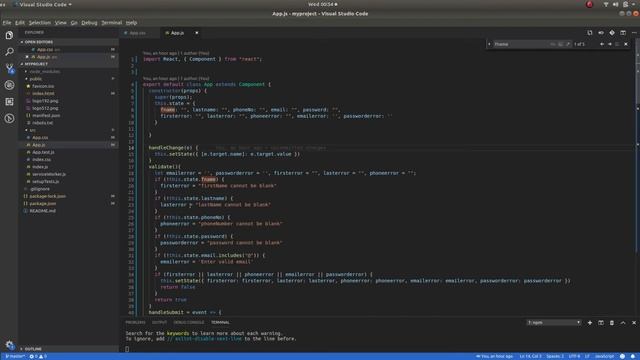Open index.html in the explorer
The width and height of the screenshot is (640, 360).
click(x=43, y=93)
